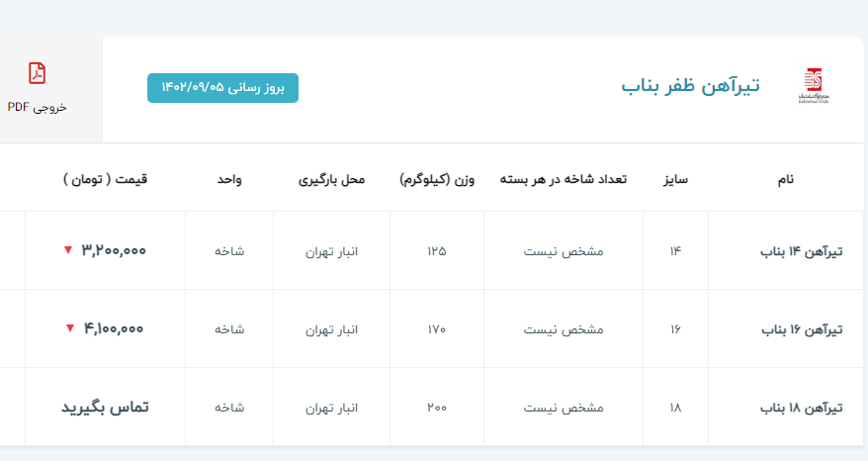Viewport: 868px width, 461px height.
Task: Open تیرآهن 16 بناب product link
Action: click(x=802, y=329)
